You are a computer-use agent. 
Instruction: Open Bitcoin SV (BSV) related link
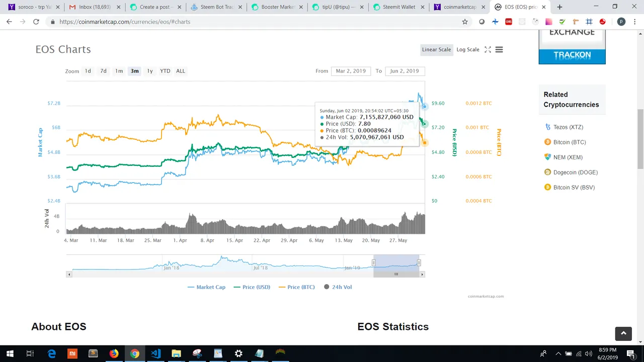[574, 188]
